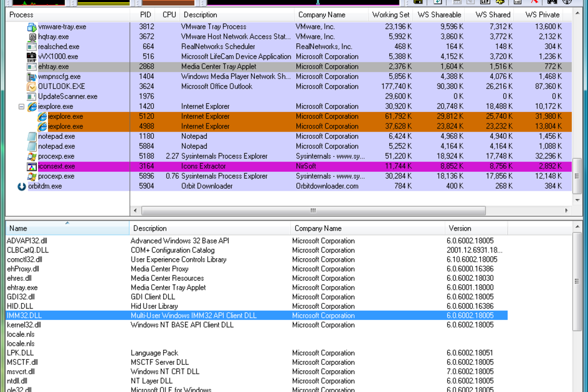The width and height of the screenshot is (588, 392).
Task: Sort by the WS Private column header
Action: 538,14
